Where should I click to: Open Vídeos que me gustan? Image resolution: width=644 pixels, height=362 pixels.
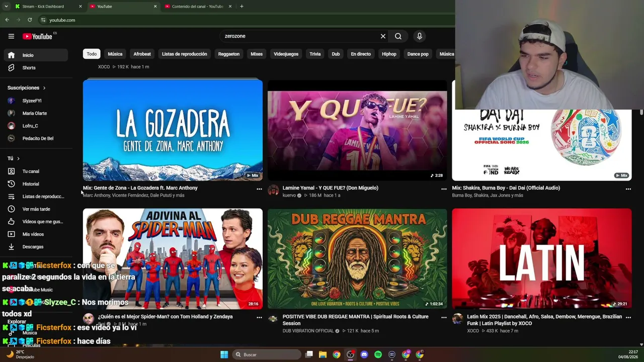[x=35, y=222]
